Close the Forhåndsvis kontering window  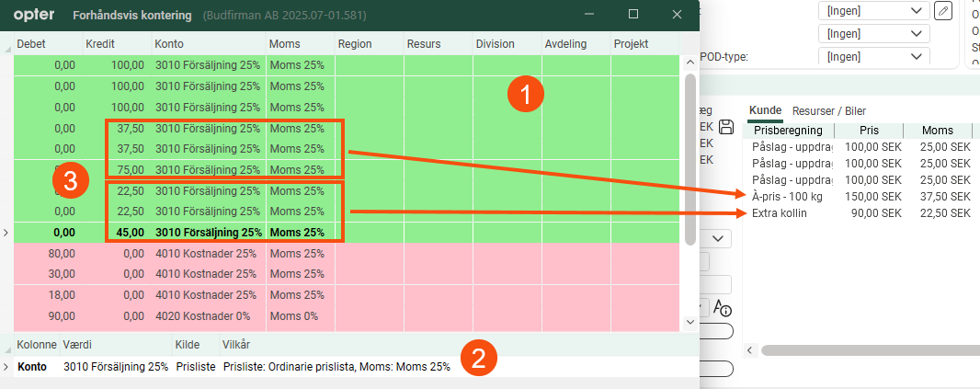click(x=678, y=15)
